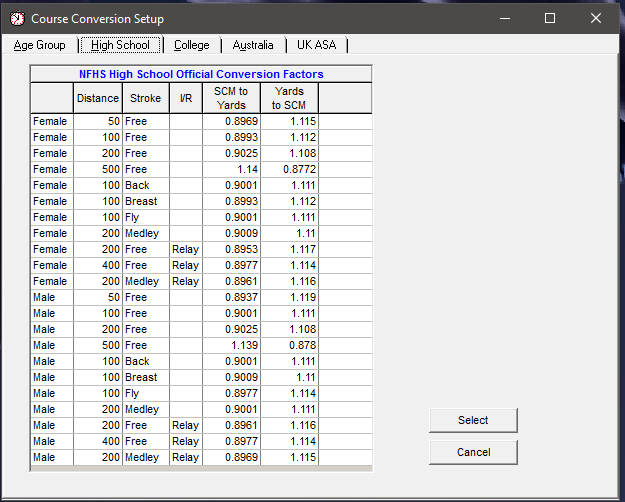
Task: Open the High School tab
Action: tap(120, 45)
